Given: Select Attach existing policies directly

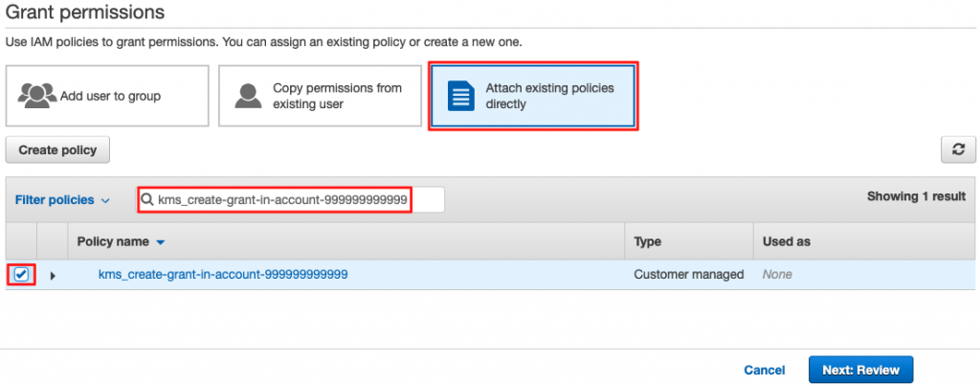Looking at the screenshot, I should [x=533, y=96].
